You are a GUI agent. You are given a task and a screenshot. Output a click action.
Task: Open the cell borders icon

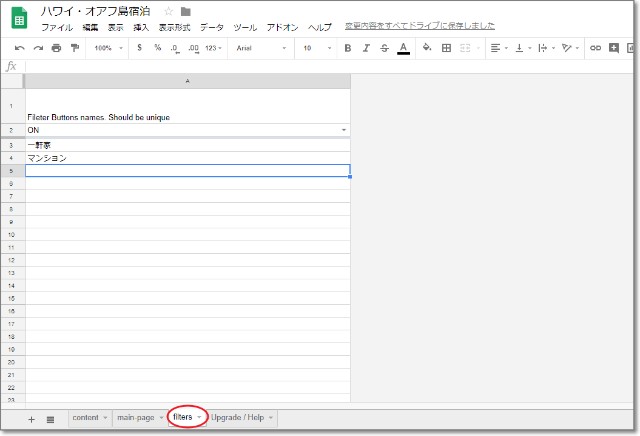tap(446, 47)
